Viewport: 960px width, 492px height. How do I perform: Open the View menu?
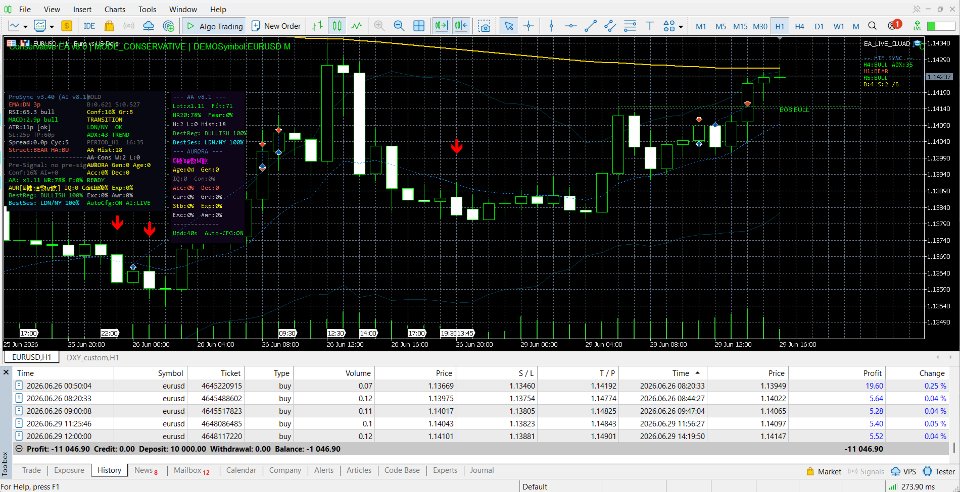(x=52, y=9)
